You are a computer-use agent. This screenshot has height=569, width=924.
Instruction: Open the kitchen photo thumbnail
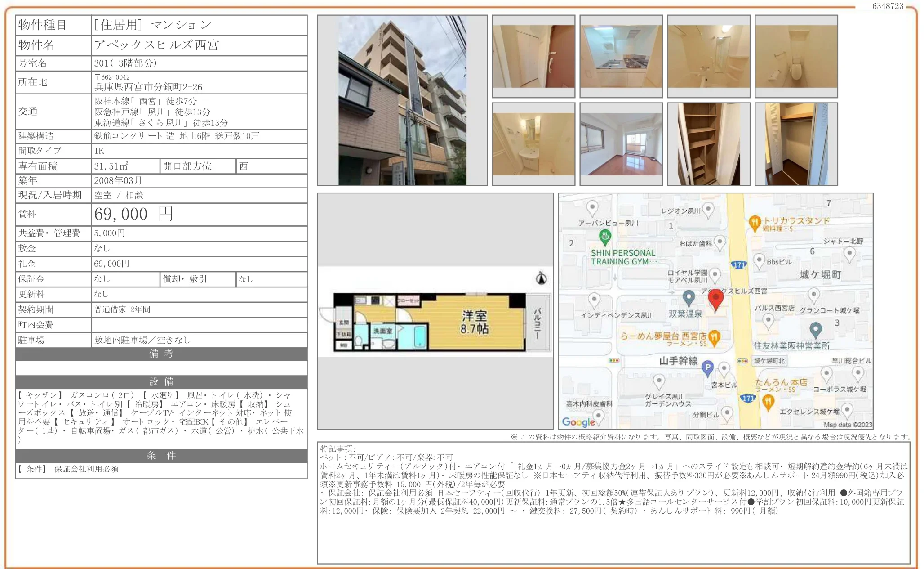tap(621, 56)
